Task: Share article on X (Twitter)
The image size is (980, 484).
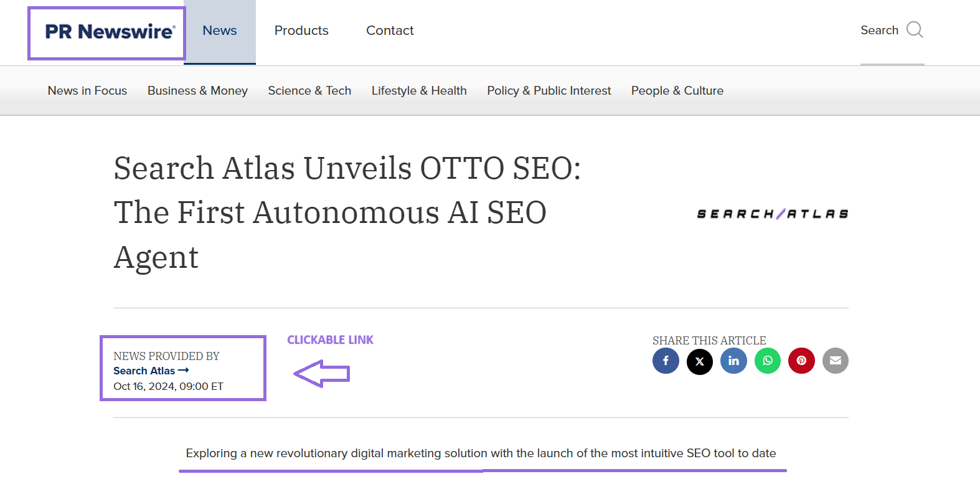Action: coord(700,361)
